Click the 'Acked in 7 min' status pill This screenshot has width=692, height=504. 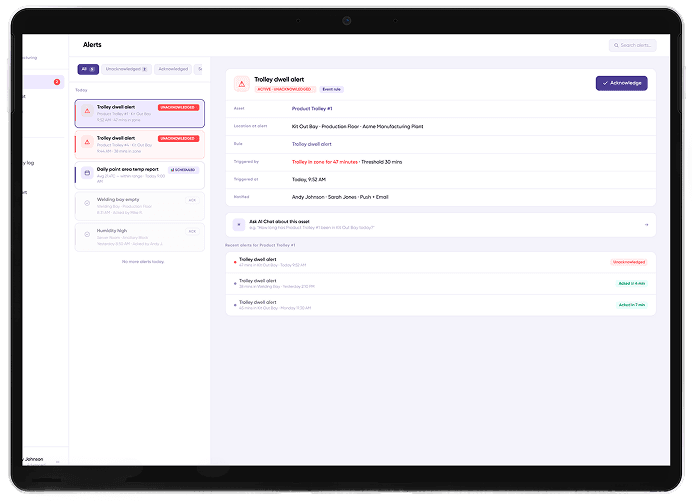[632, 305]
